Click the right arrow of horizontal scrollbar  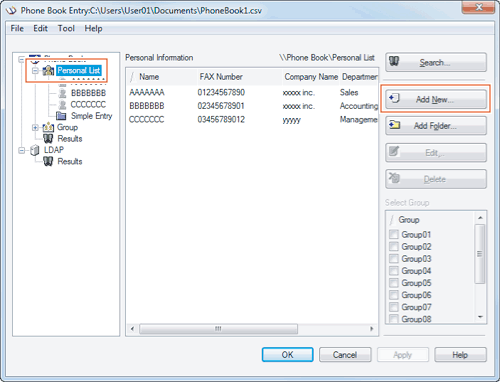tap(372, 329)
